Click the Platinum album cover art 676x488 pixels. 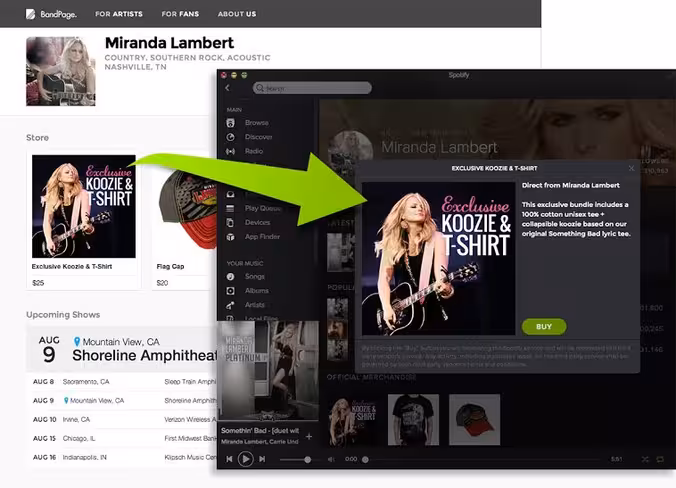[x=268, y=371]
